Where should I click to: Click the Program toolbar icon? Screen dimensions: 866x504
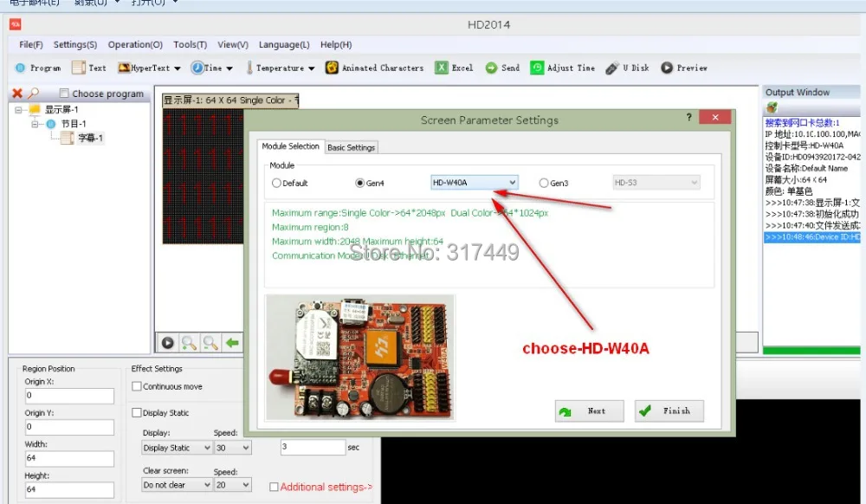pyautogui.click(x=21, y=68)
